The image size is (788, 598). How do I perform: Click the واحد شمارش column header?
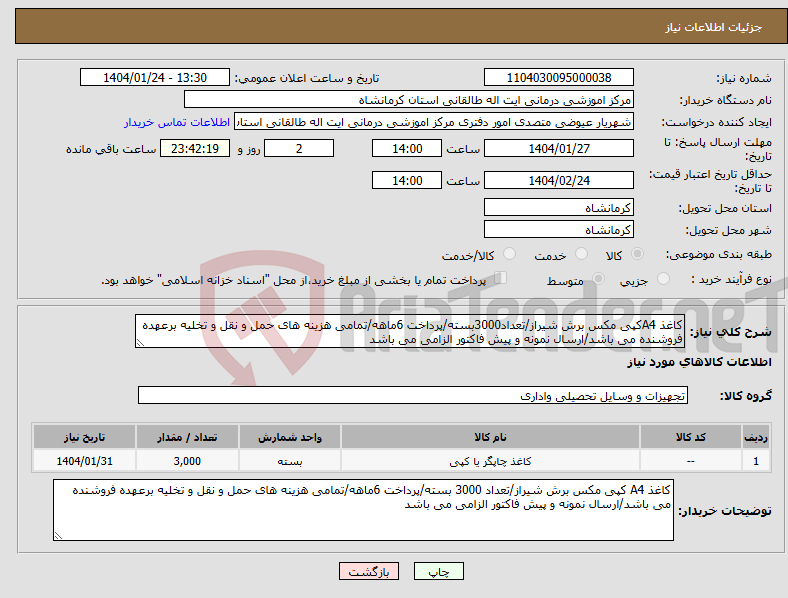click(290, 437)
